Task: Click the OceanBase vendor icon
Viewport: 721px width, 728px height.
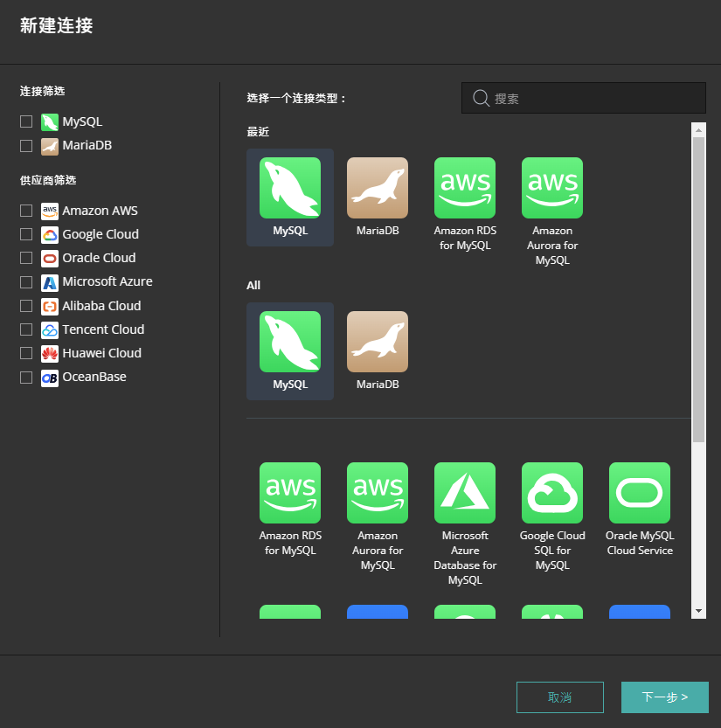Action: pyautogui.click(x=50, y=378)
